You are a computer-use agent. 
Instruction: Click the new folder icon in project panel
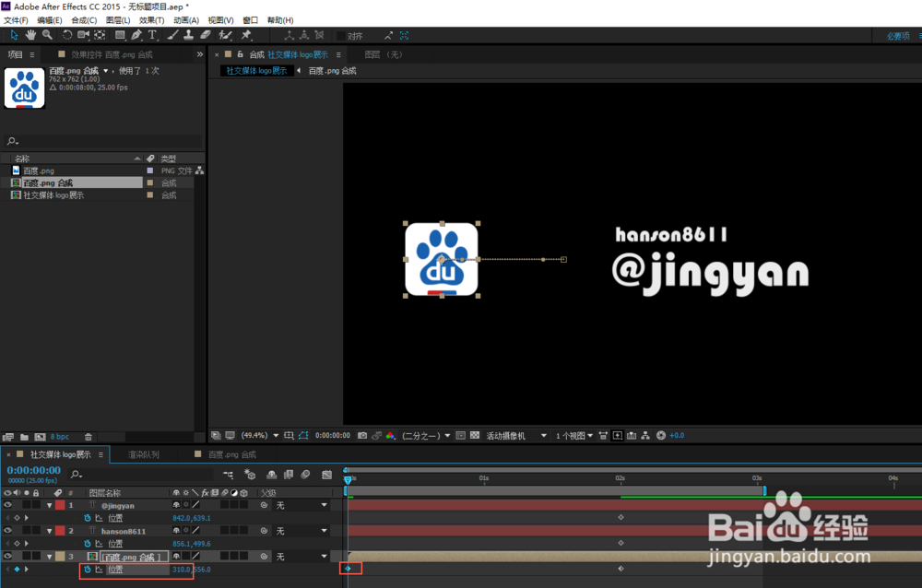coord(24,437)
